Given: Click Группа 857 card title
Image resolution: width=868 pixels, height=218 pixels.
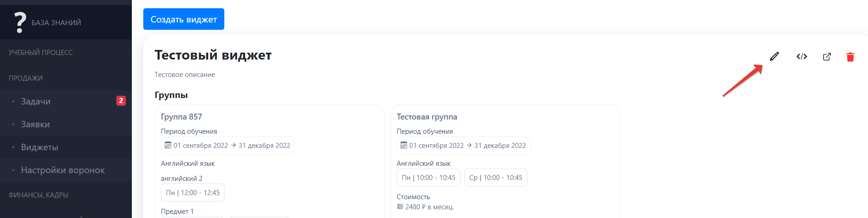Looking at the screenshot, I should pyautogui.click(x=181, y=117).
